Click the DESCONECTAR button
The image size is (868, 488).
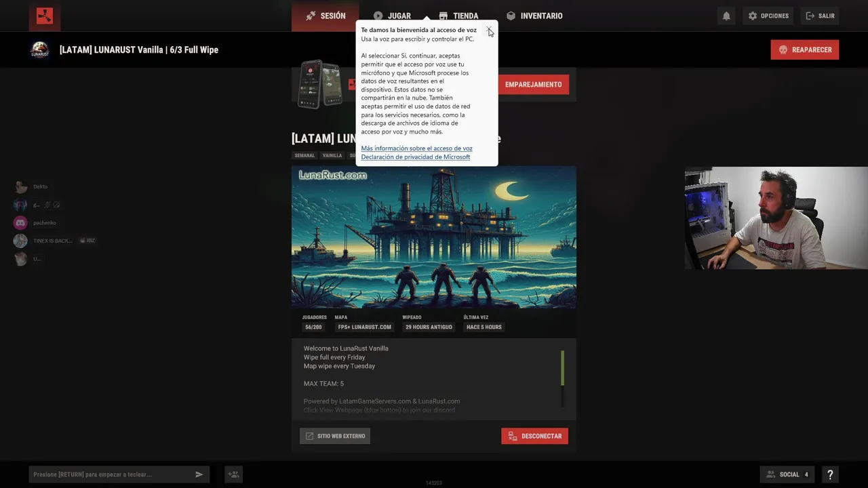tap(534, 436)
